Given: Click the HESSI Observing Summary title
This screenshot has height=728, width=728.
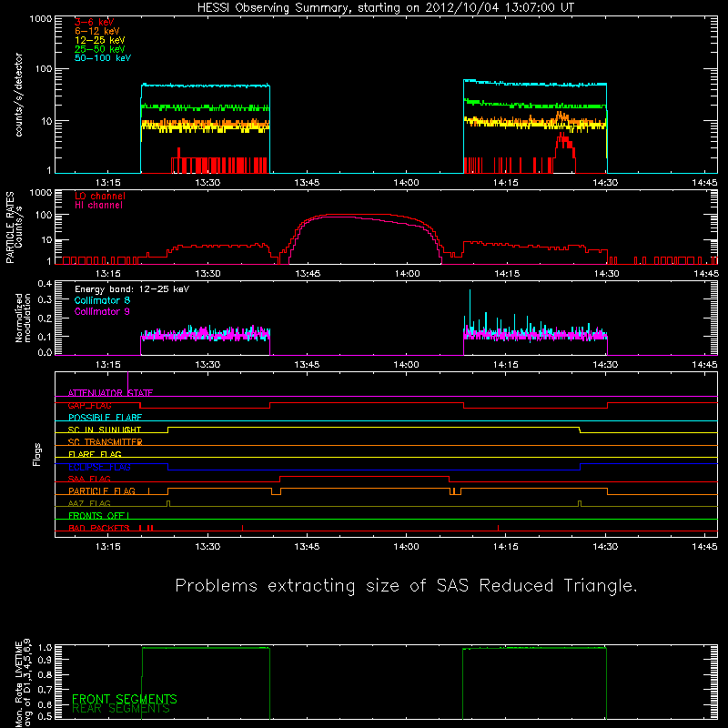Looking at the screenshot, I should [385, 8].
